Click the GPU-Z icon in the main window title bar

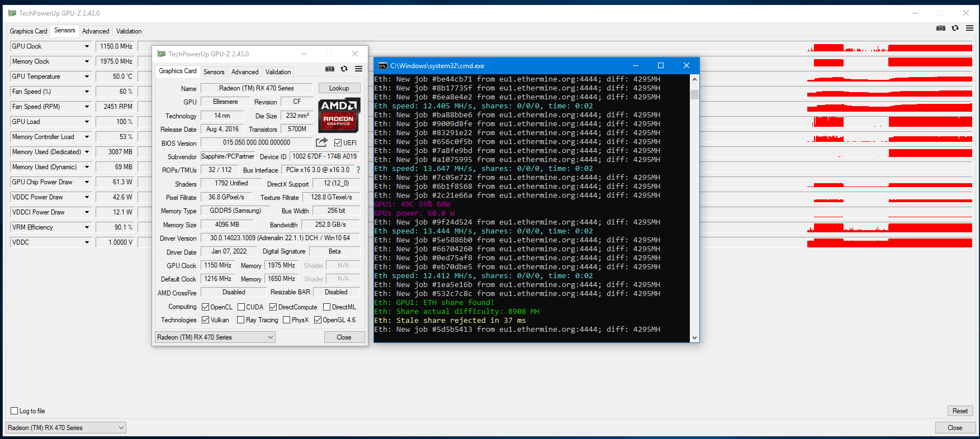click(x=12, y=13)
